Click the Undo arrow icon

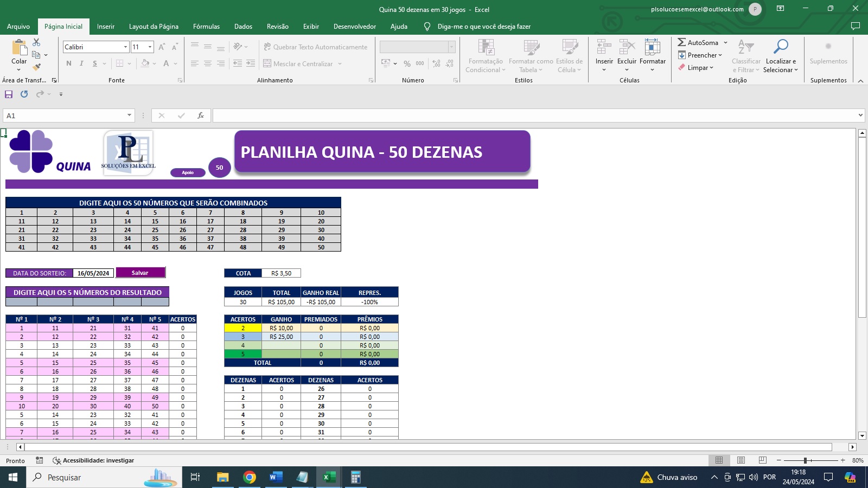coord(24,94)
